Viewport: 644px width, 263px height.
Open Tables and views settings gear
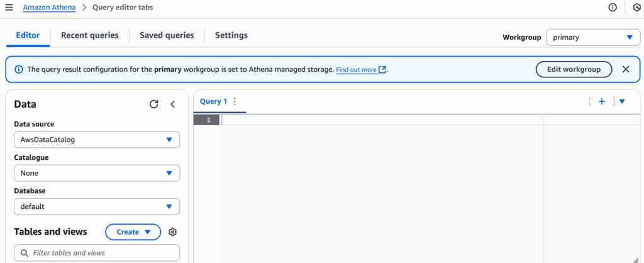tap(173, 232)
